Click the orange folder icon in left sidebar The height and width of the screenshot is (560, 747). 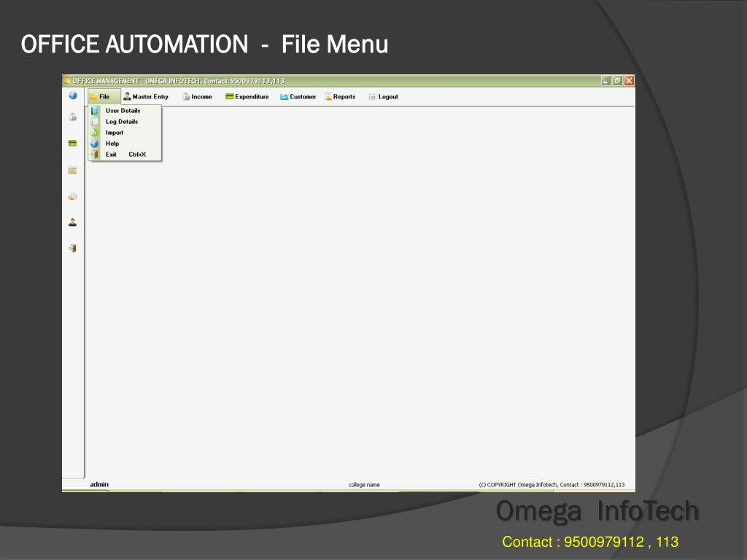click(72, 170)
